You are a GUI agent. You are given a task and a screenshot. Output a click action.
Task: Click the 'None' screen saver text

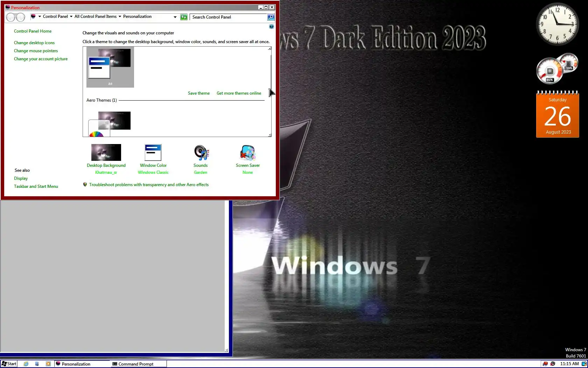tap(247, 172)
